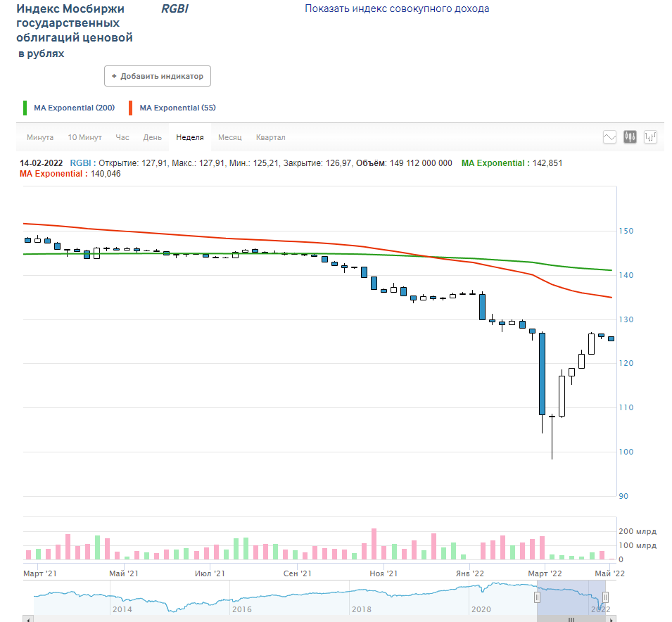Click MA Exponential (200) indicator label
This screenshot has width=672, height=622.
point(74,108)
